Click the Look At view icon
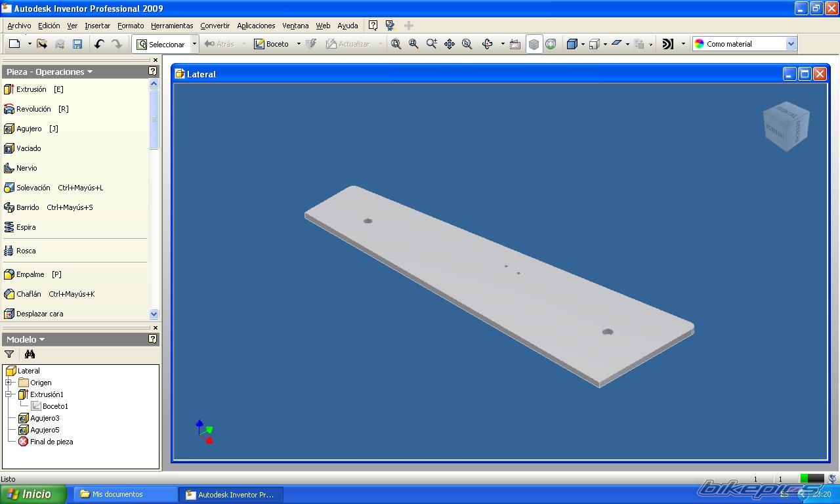Viewport: 840px width, 504px height. point(515,44)
